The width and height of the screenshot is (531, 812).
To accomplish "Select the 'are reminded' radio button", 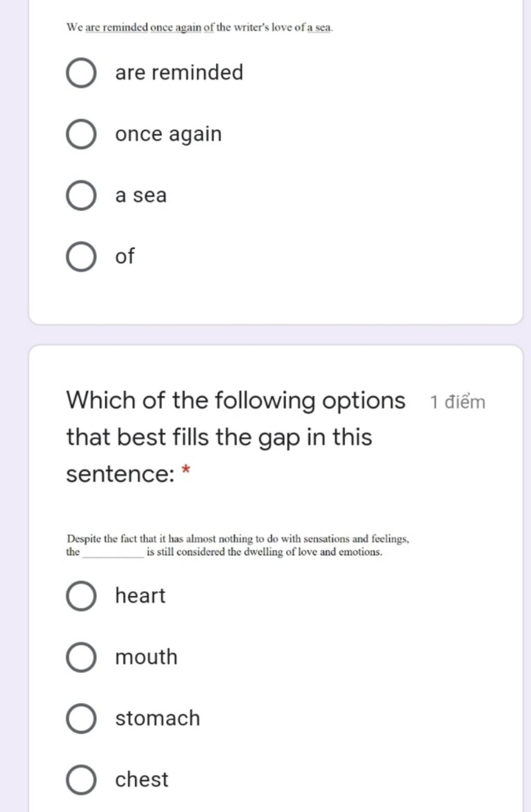I will pyautogui.click(x=81, y=73).
